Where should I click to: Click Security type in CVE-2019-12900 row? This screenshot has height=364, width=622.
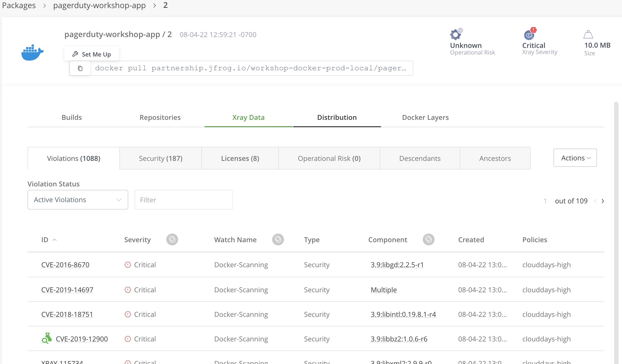(317, 339)
